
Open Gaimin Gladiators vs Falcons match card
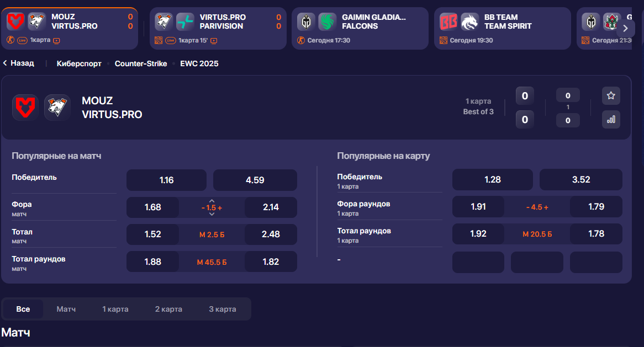360,28
